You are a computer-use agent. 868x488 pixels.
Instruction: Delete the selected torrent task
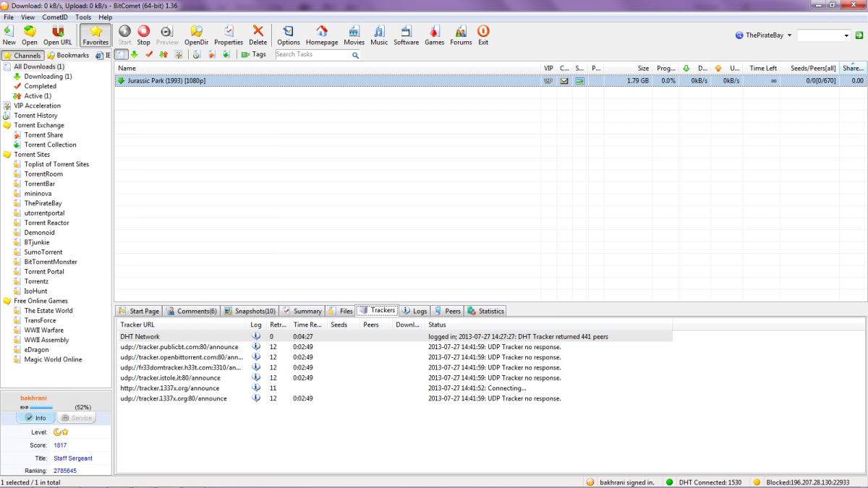258,35
